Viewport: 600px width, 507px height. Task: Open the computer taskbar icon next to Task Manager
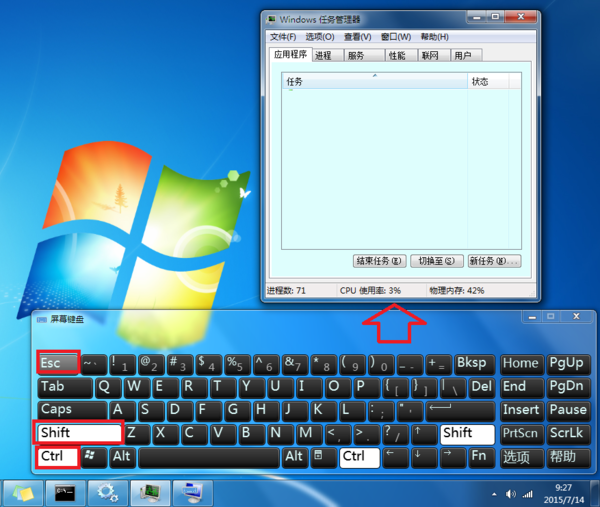[192, 493]
